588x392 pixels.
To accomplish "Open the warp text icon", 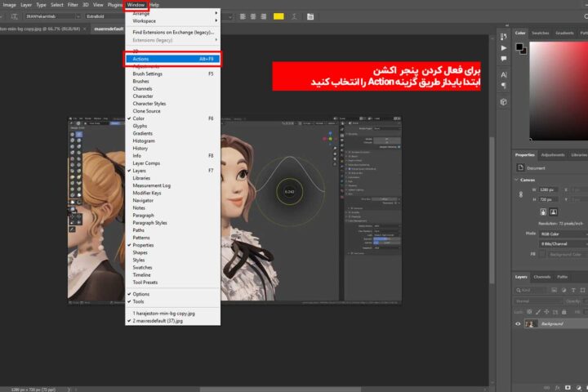I will pos(294,16).
